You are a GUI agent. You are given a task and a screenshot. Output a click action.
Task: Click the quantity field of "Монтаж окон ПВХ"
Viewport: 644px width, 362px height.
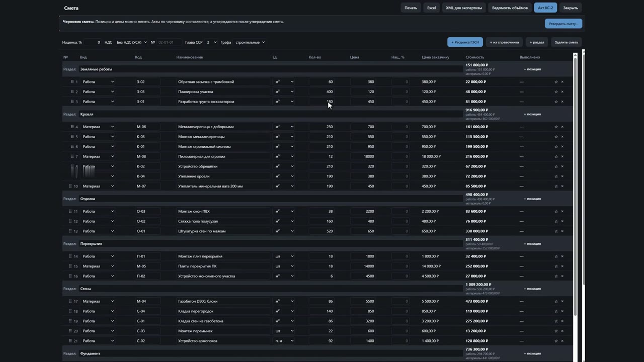[322, 211]
